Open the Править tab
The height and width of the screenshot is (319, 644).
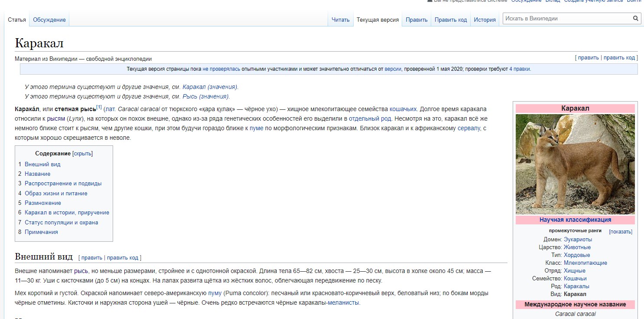(416, 20)
